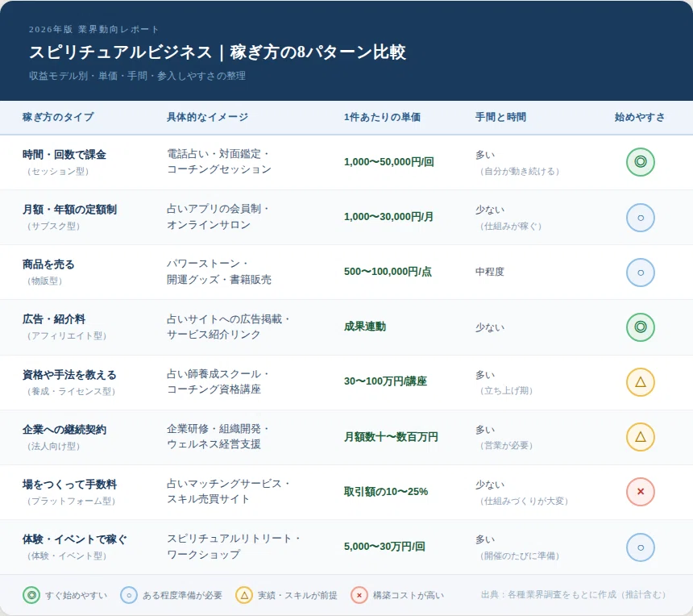
Task: Click the sublabel （セッション型）
Action: (x=58, y=172)
